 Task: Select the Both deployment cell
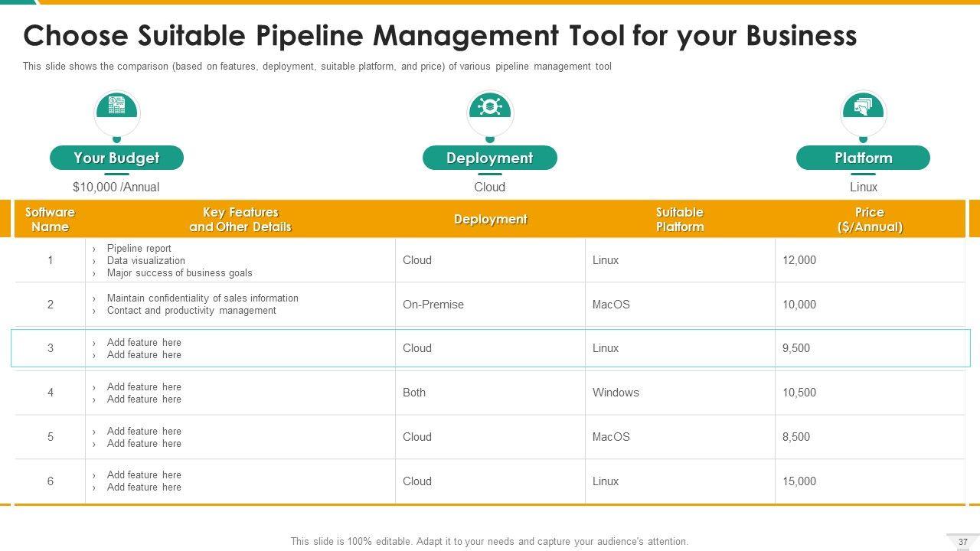click(x=414, y=393)
